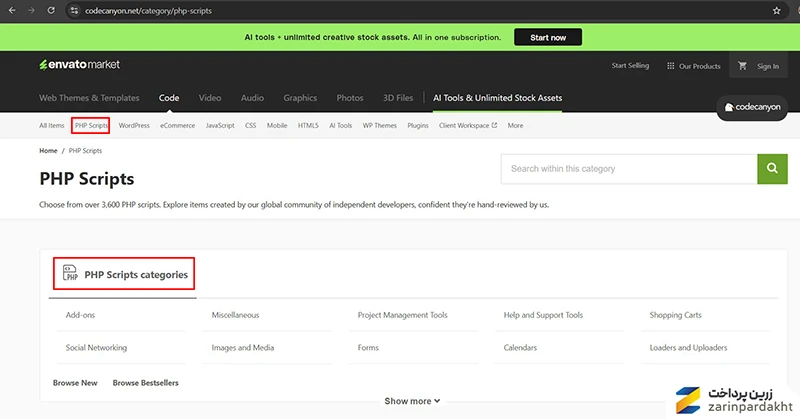
Task: Click the Browse New link
Action: 75,383
